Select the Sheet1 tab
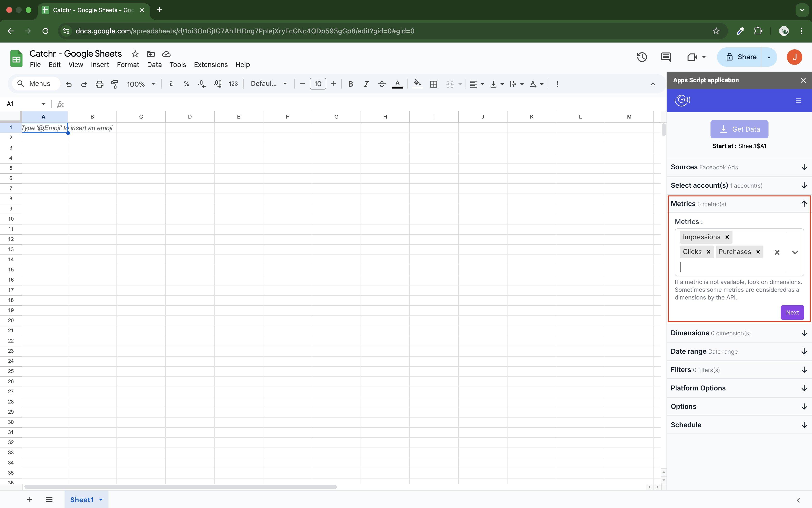812x508 pixels. pos(86,500)
